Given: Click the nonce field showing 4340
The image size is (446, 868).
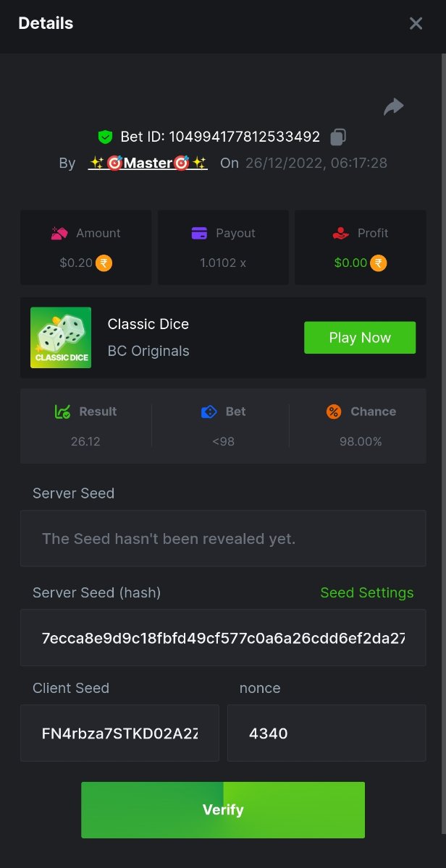Looking at the screenshot, I should tap(327, 733).
